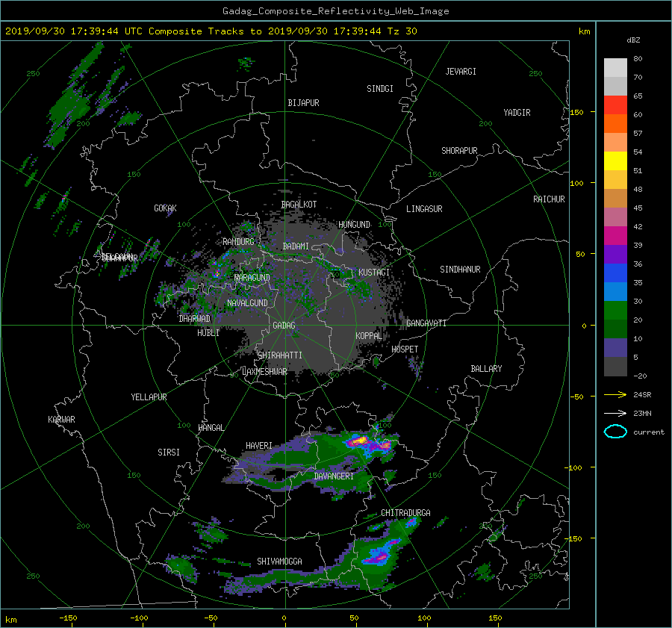Click the LAXMESHWAR city label
The image size is (672, 628).
coord(264,372)
